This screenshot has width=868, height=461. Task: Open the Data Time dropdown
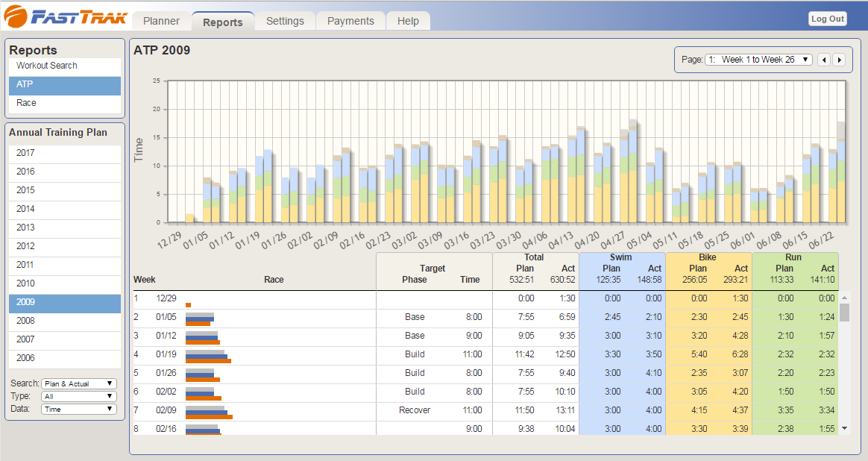[x=79, y=409]
